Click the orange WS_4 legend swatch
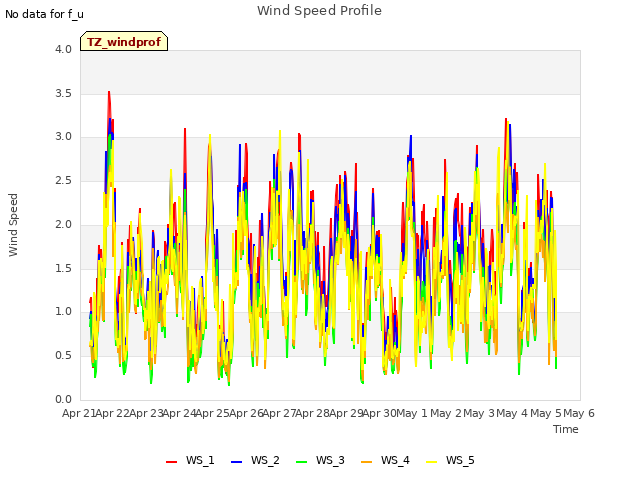This screenshot has width=640, height=480. point(367,462)
